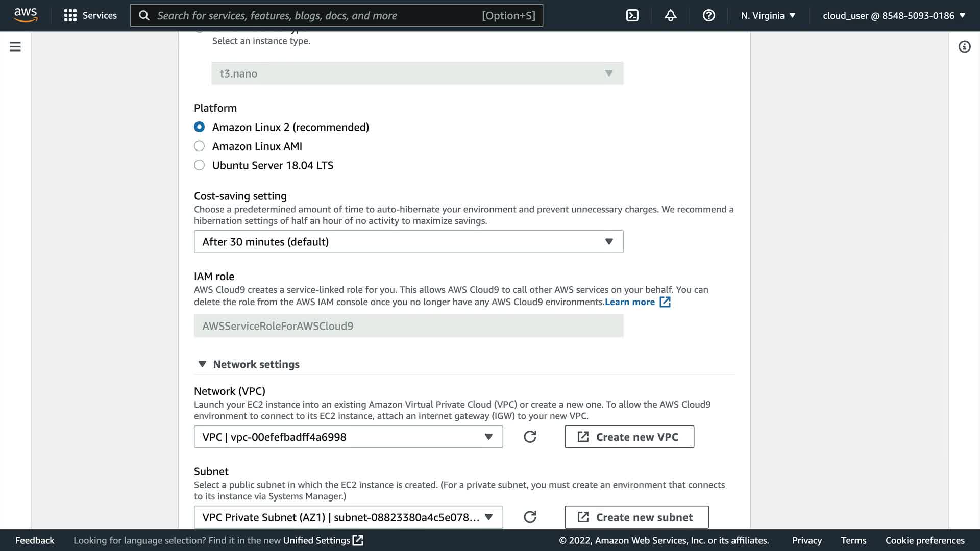Select Amazon Linux 2 (recommended) platform
Viewport: 980px width, 551px height.
click(x=200, y=127)
